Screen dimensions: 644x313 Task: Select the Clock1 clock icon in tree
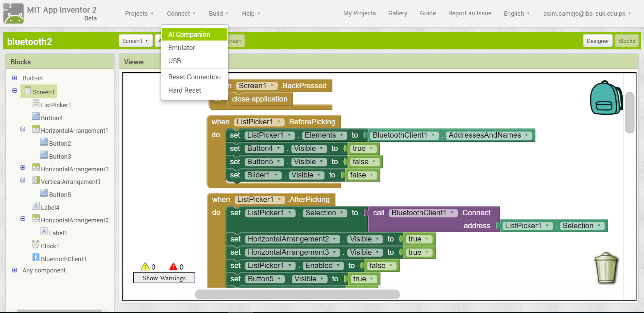pyautogui.click(x=36, y=244)
